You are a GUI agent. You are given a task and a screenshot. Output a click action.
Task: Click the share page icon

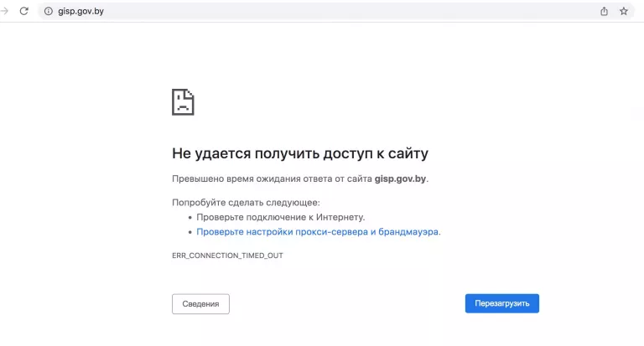pyautogui.click(x=604, y=11)
